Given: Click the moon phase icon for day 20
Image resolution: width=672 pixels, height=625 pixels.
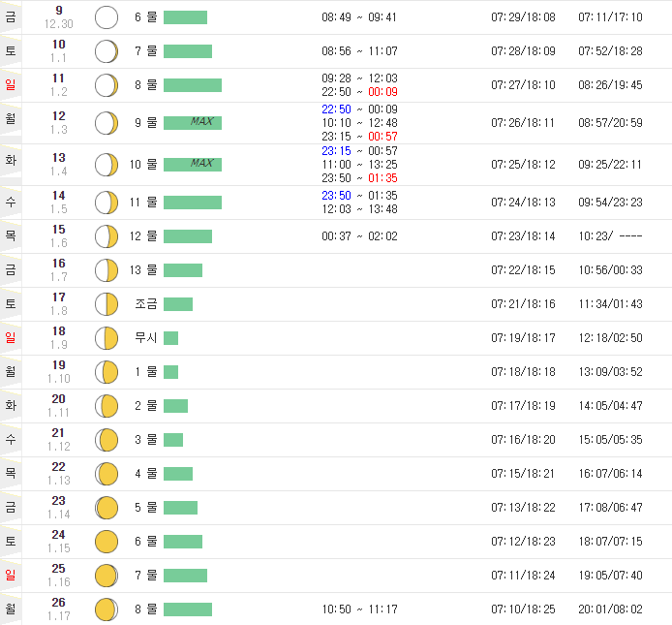Looking at the screenshot, I should (x=107, y=406).
